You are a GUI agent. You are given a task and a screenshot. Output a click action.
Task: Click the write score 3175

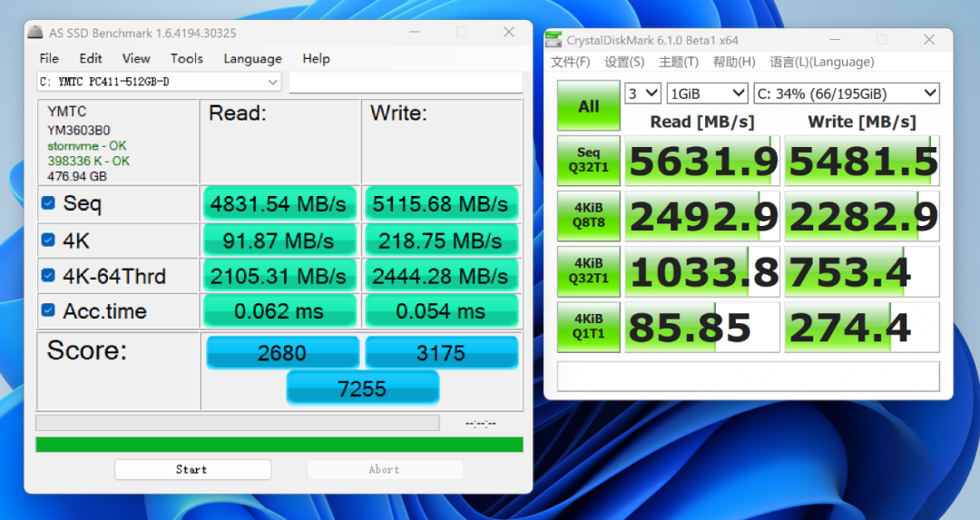click(441, 352)
